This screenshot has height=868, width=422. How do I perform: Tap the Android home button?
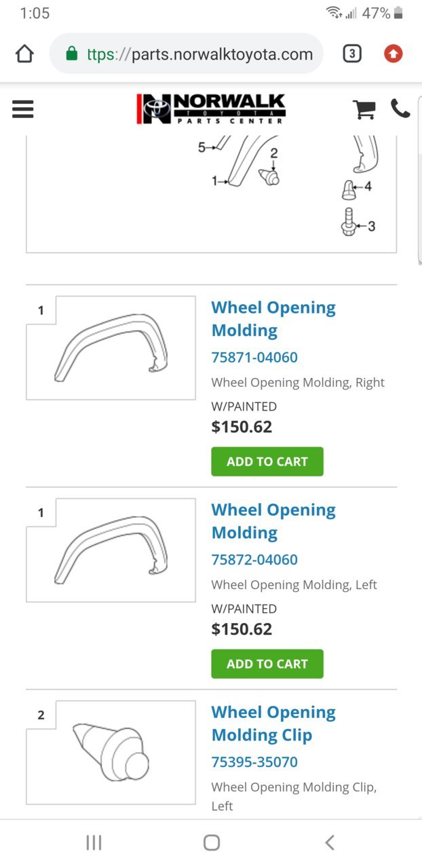(212, 843)
